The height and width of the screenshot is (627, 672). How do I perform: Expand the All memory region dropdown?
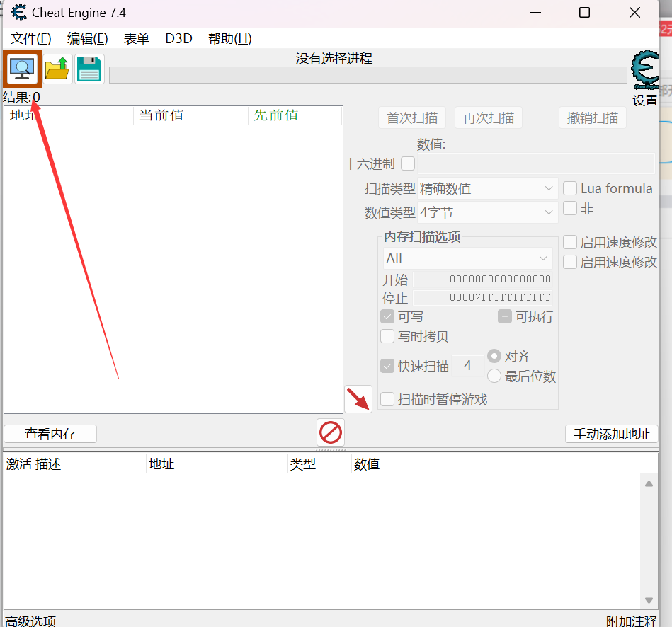coord(467,258)
